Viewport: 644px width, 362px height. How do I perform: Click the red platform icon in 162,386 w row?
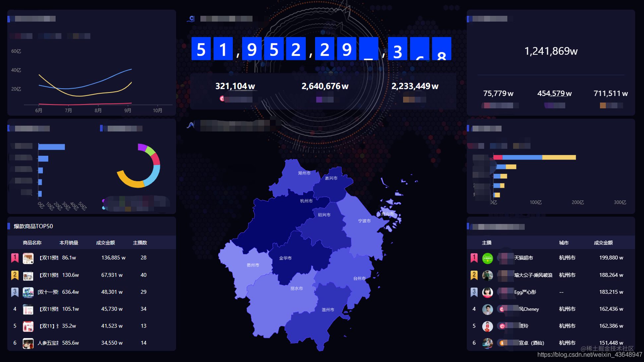tap(502, 326)
